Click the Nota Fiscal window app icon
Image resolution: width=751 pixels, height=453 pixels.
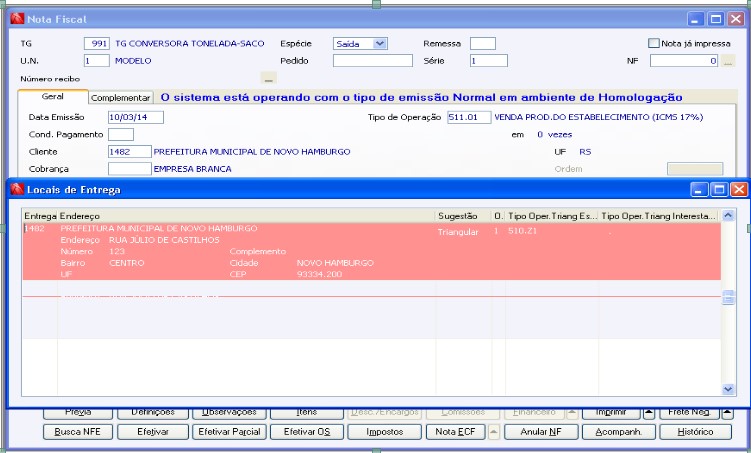pyautogui.click(x=17, y=19)
